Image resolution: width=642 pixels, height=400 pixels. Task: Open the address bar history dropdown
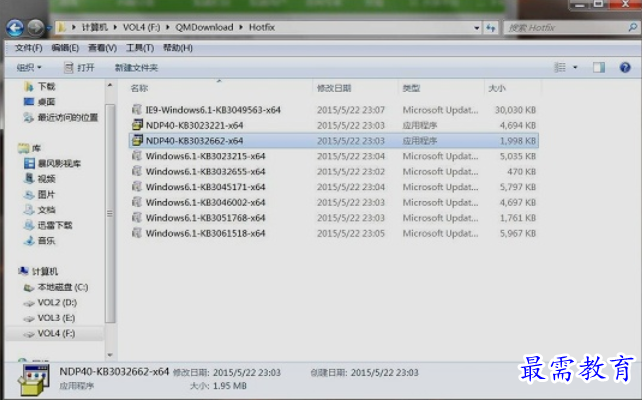477,28
